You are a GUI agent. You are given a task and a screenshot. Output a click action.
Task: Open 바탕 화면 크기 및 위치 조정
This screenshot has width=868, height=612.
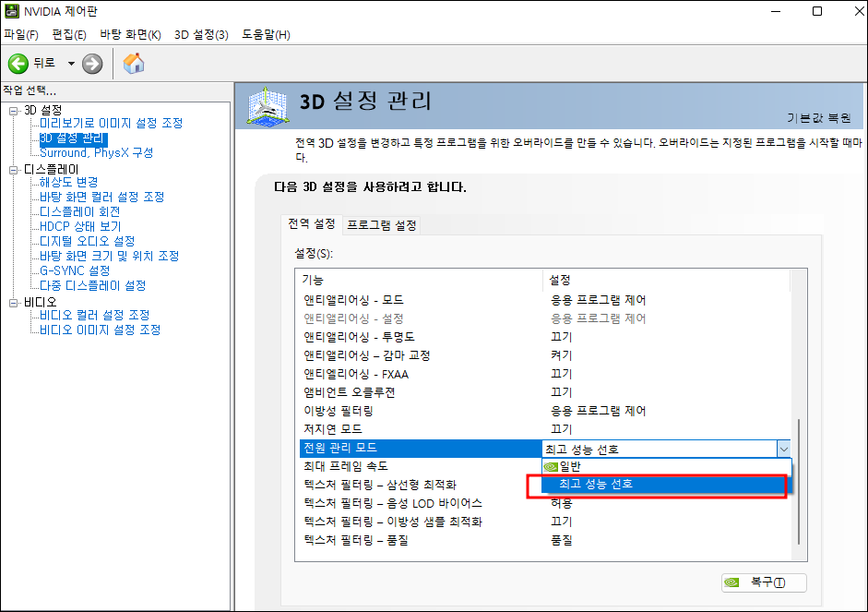(109, 256)
